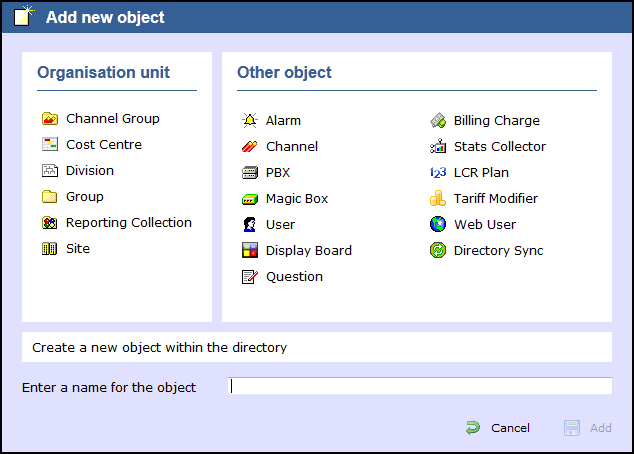Select the User object type
Viewport: 634px width, 454px height.
280,225
